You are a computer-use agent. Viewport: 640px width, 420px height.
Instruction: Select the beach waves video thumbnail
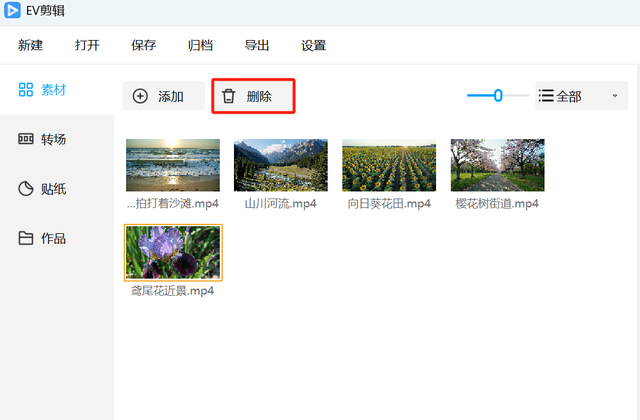[173, 165]
